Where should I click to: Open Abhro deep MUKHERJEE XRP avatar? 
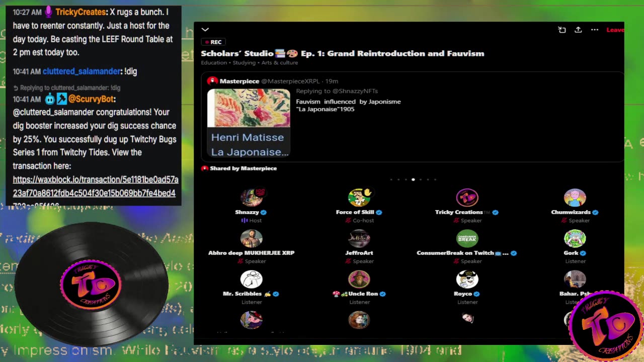coord(252,238)
